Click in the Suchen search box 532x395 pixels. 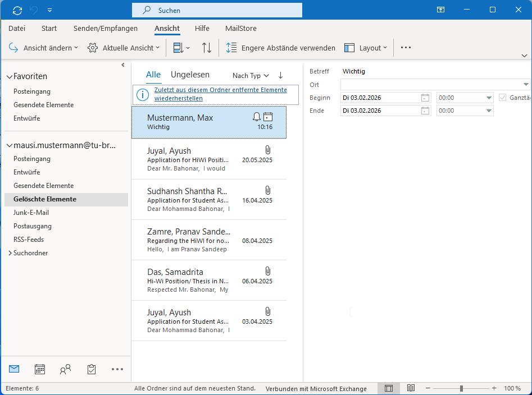click(225, 10)
